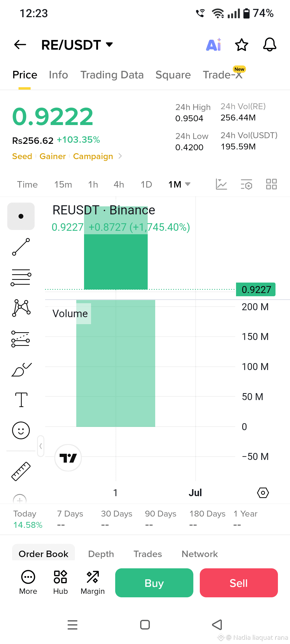Tap the Volume indicator label

point(70,313)
